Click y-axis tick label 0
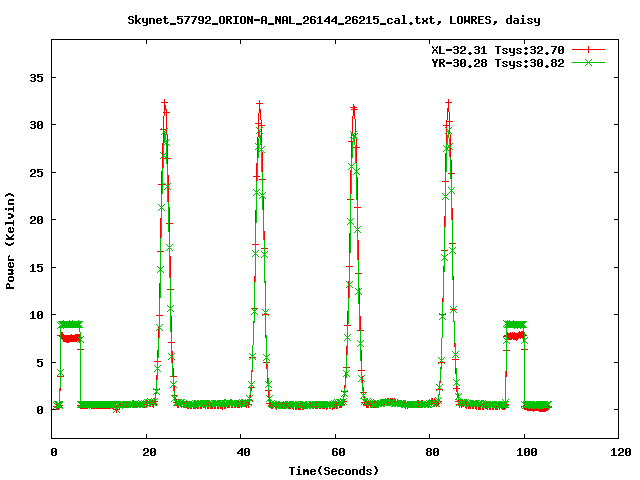640x480 pixels. click(x=40, y=410)
